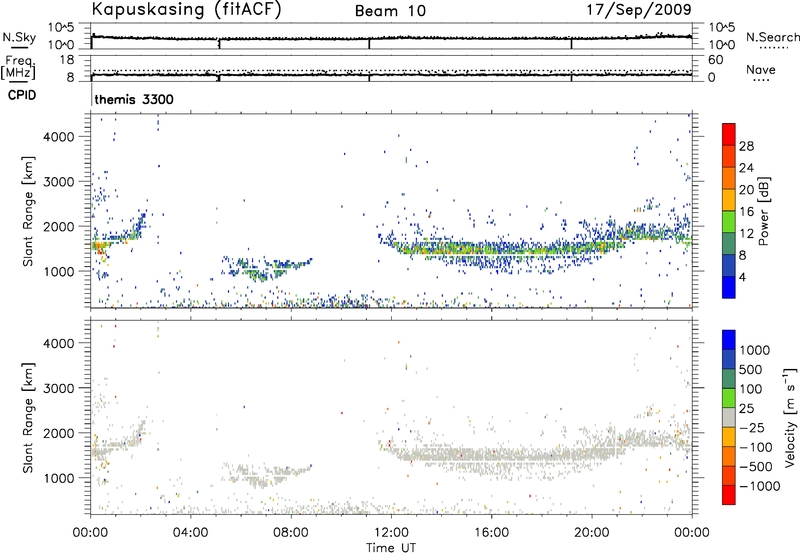Click the Slant Range [km] label of power panel
The width and height of the screenshot is (800, 554).
tap(28, 211)
